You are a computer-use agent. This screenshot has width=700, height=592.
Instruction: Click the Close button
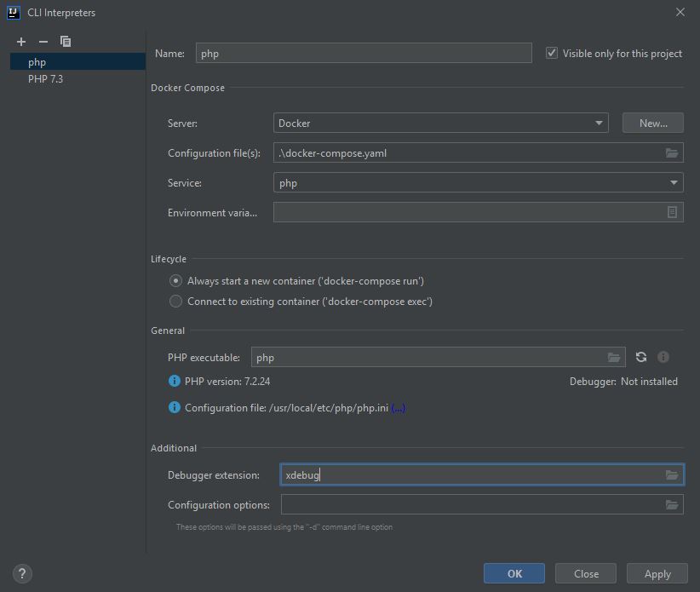(x=586, y=574)
